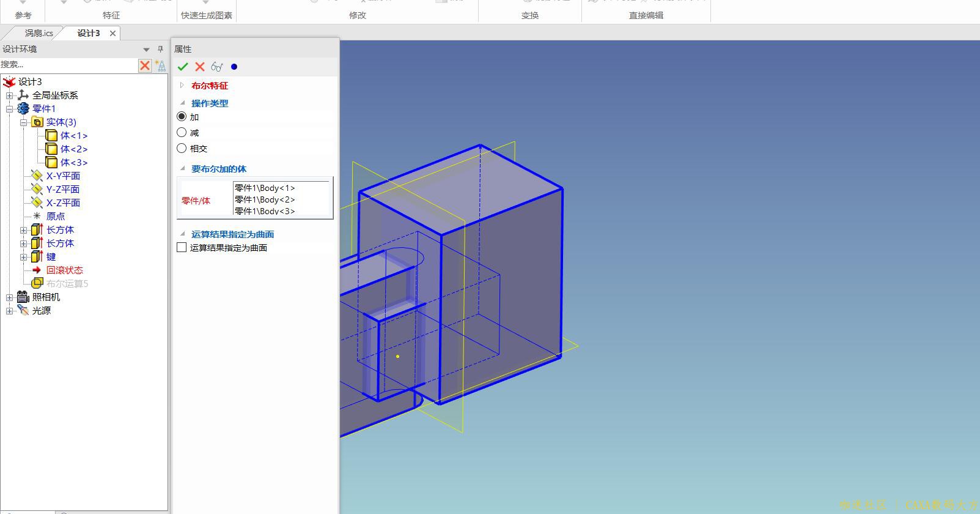Collapse the 实体(3) tree node

pos(23,122)
